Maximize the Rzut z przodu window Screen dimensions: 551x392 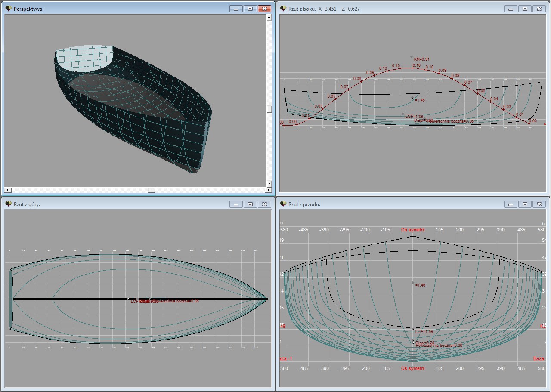(x=525, y=204)
